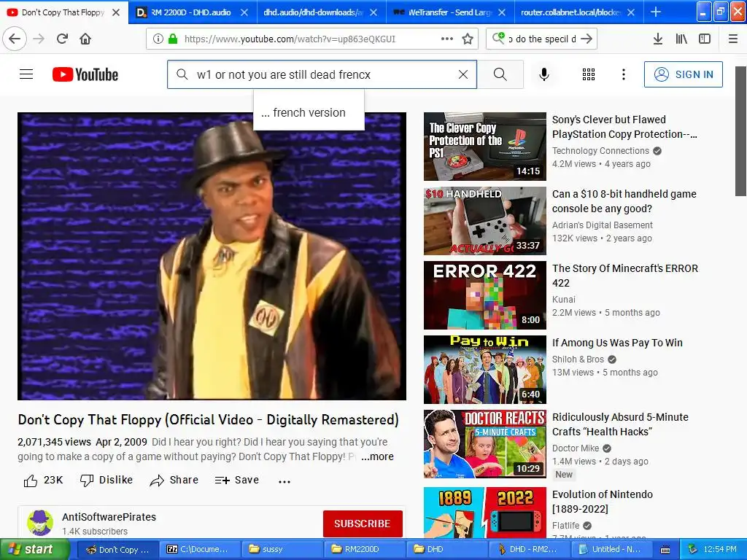Click the Doctor Reacts video thumbnail
Image resolution: width=747 pixels, height=560 pixels.
tap(485, 444)
